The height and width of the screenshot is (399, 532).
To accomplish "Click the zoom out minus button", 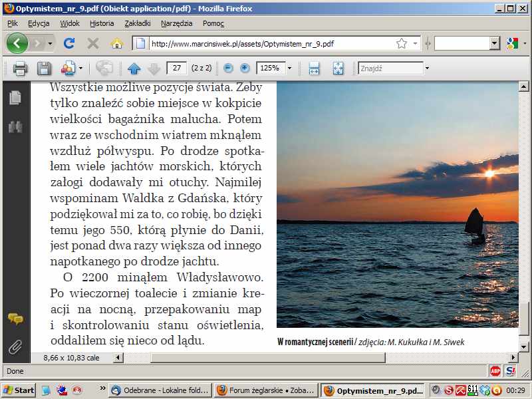I will (x=228, y=68).
